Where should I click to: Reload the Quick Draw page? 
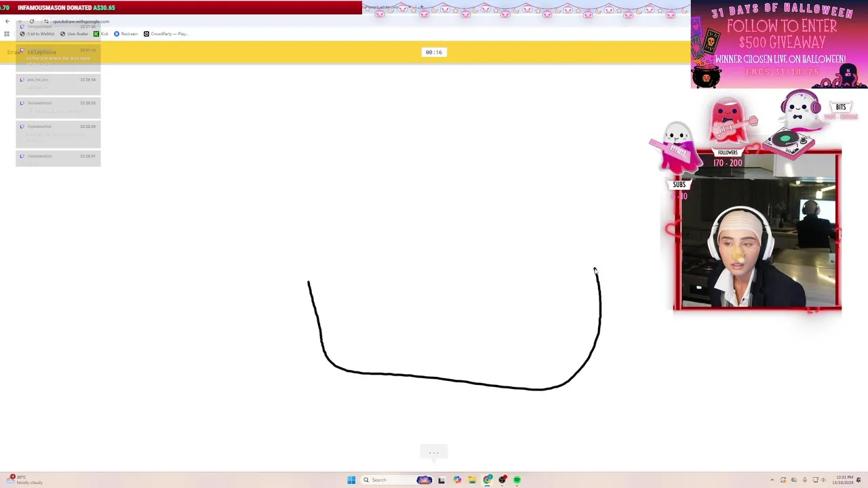[32, 22]
